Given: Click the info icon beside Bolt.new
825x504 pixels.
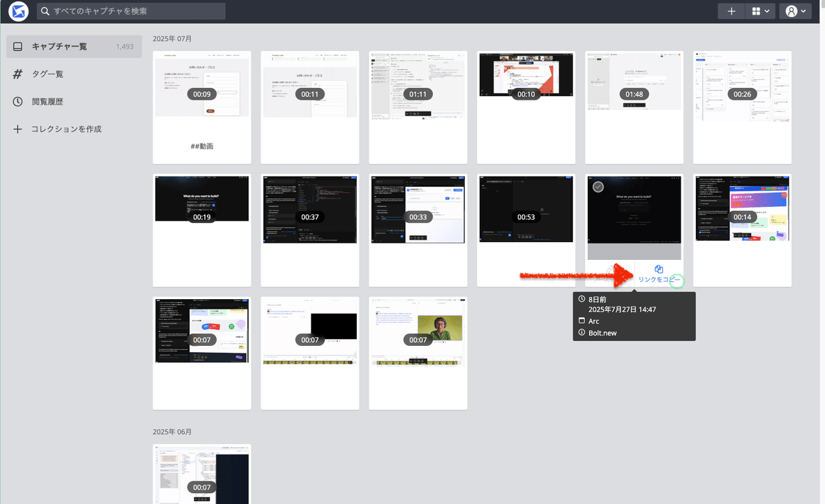Looking at the screenshot, I should pyautogui.click(x=582, y=333).
